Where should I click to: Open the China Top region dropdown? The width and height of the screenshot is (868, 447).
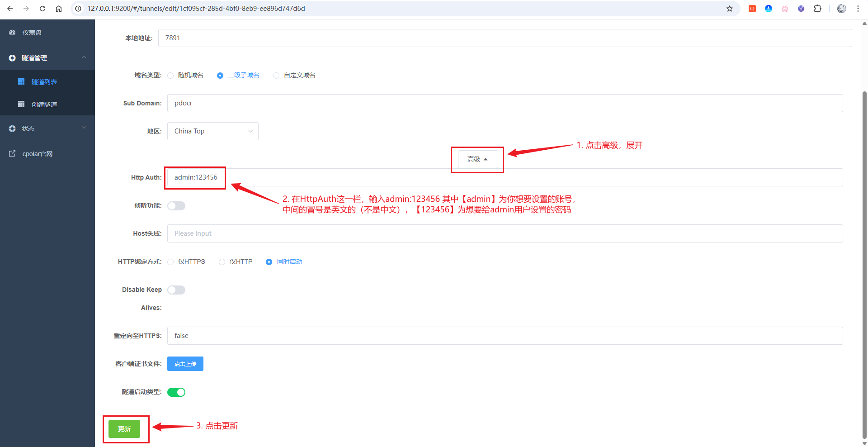pyautogui.click(x=212, y=131)
